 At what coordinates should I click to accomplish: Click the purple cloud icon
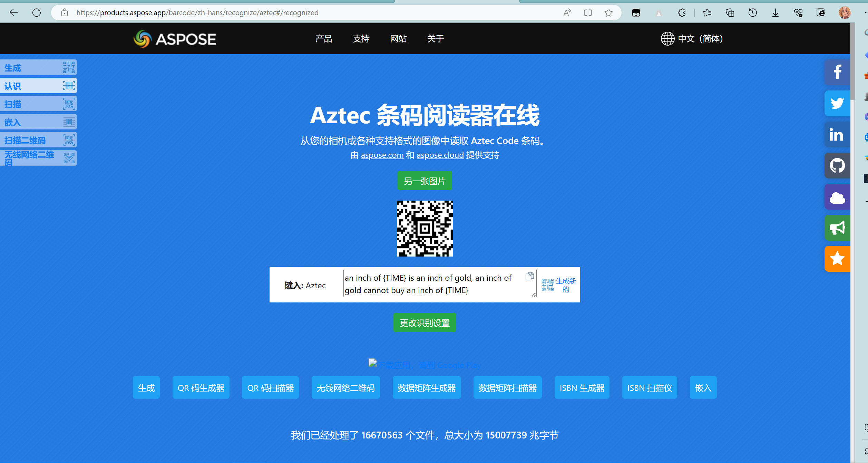point(837,197)
